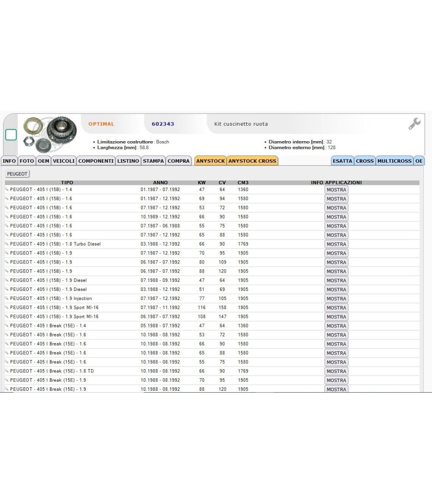The image size is (432, 504).
Task: Click MOSTRA for Sport MI-16 108 kW row
Action: point(336,317)
